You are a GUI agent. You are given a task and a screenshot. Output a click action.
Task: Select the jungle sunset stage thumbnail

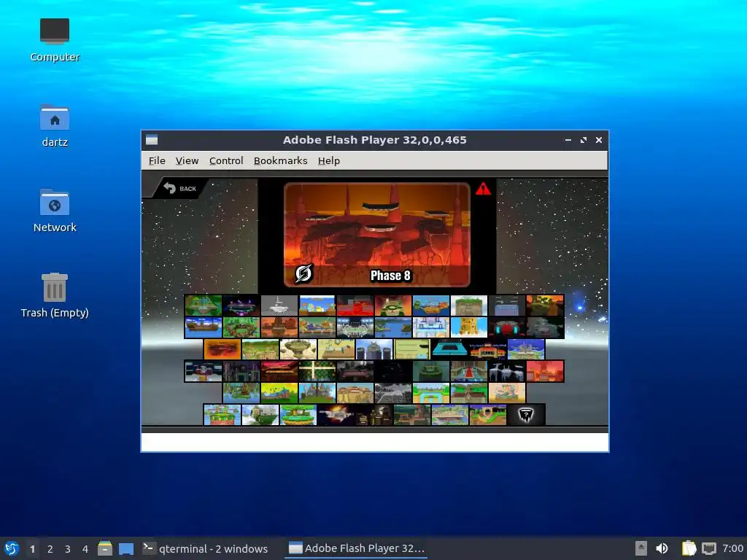point(545,306)
